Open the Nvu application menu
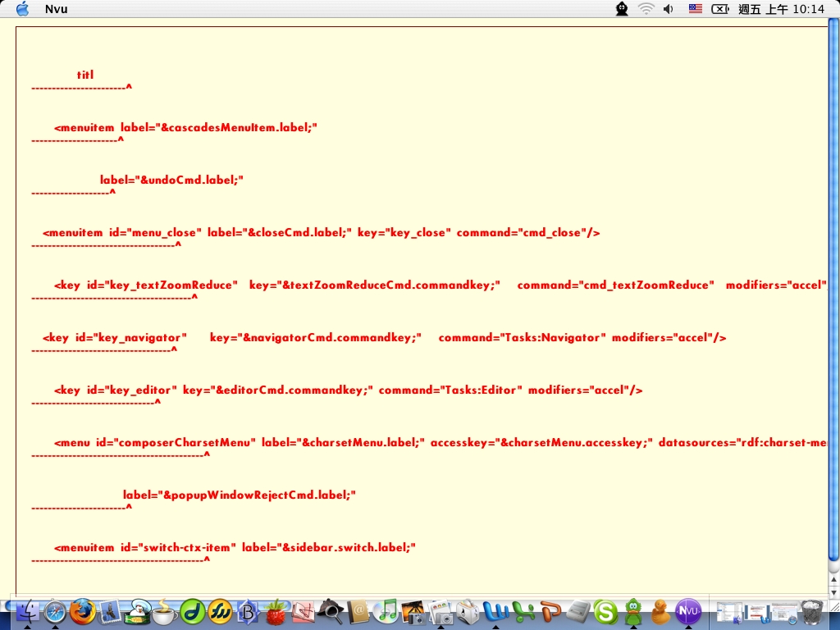Viewport: 840px width, 630px height. pyautogui.click(x=56, y=9)
